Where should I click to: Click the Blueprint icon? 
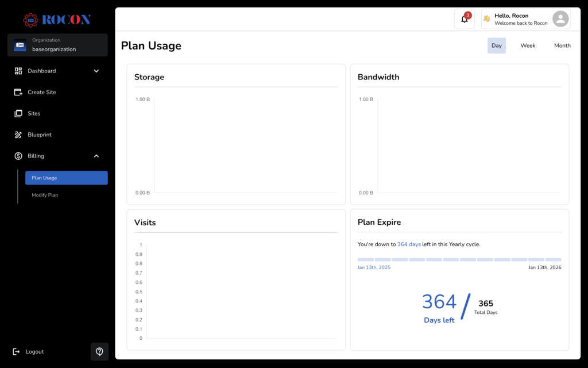(x=17, y=135)
